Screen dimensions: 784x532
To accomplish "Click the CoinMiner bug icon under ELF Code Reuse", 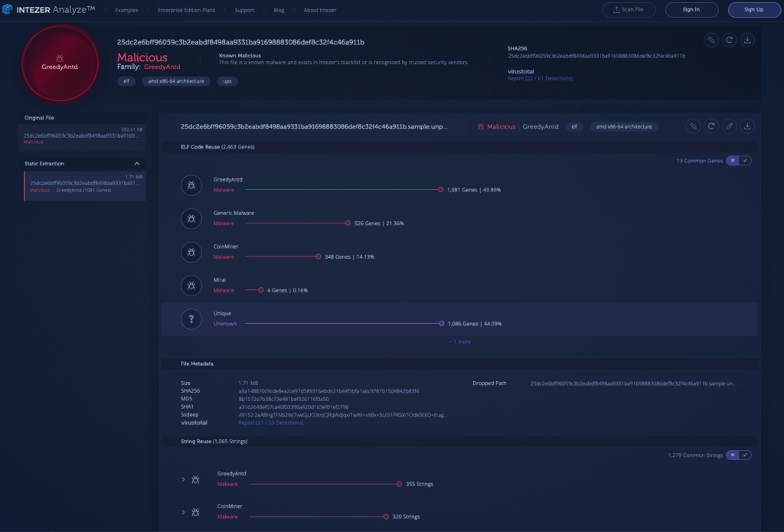I will point(191,252).
